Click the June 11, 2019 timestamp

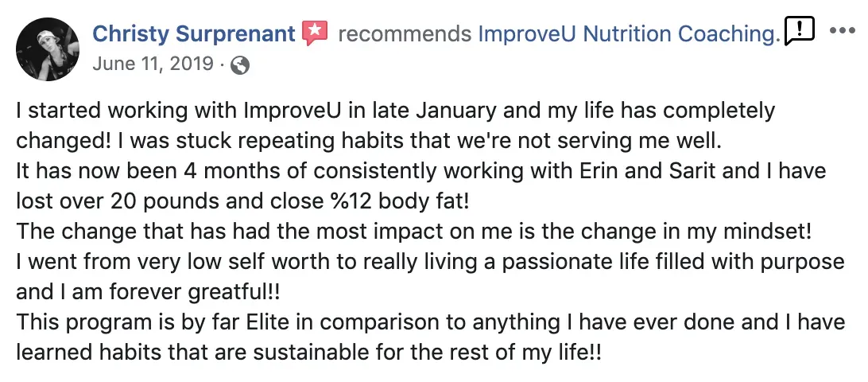[153, 64]
